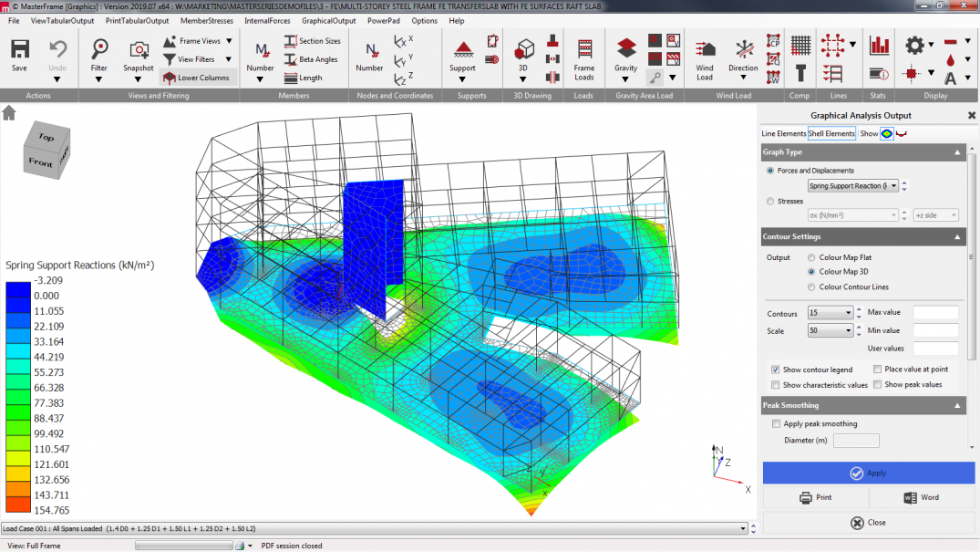Image resolution: width=980 pixels, height=552 pixels.
Task: Enable Apply peak smoothing checkbox
Action: [776, 423]
